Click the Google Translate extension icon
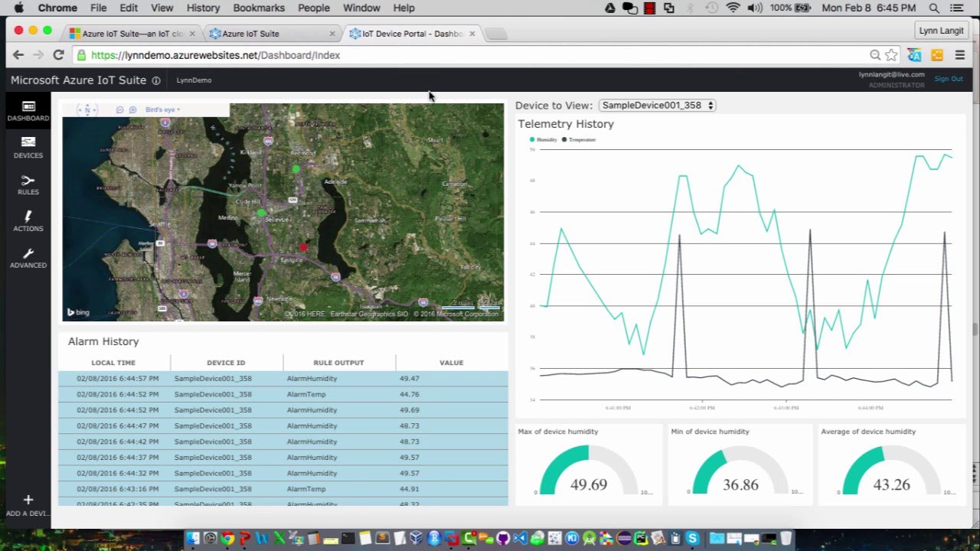 [x=914, y=55]
